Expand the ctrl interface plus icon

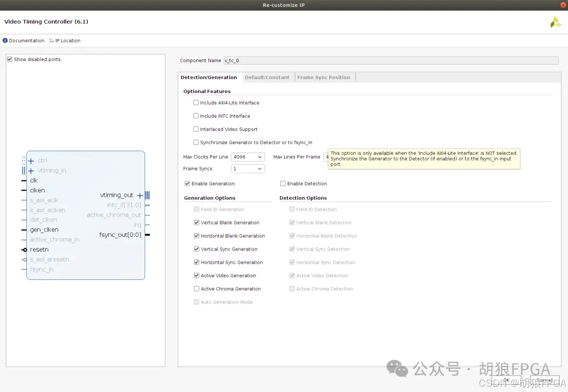pyautogui.click(x=31, y=161)
